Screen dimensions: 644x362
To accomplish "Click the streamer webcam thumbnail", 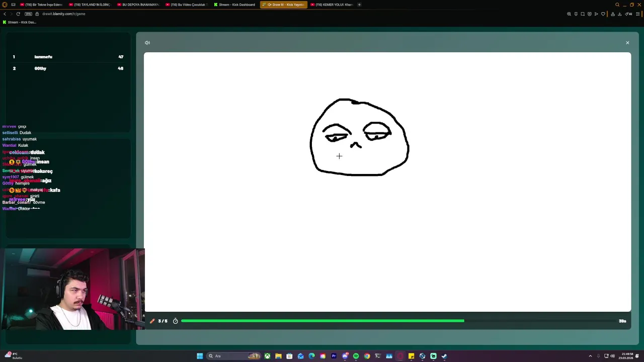I will click(72, 289).
